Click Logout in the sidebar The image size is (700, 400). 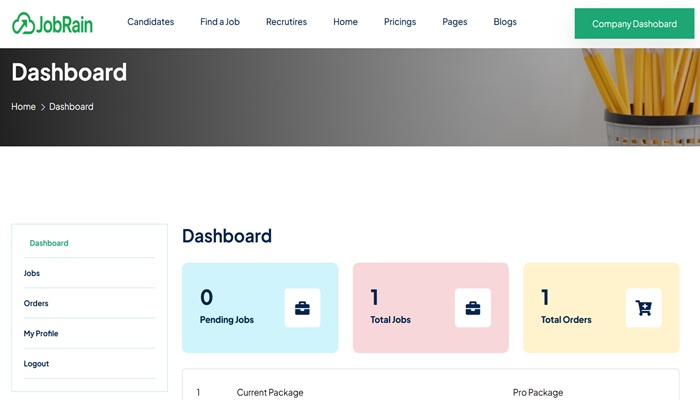[x=36, y=364]
